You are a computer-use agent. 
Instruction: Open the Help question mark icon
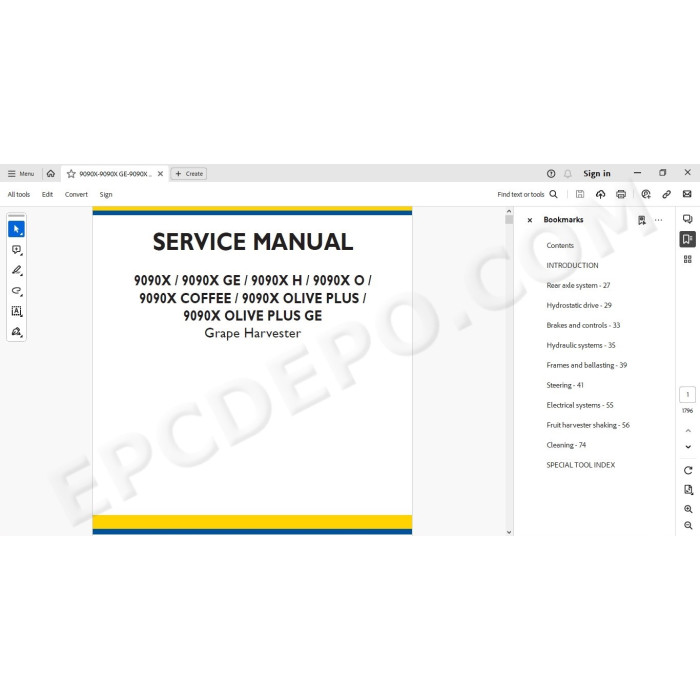click(x=551, y=174)
